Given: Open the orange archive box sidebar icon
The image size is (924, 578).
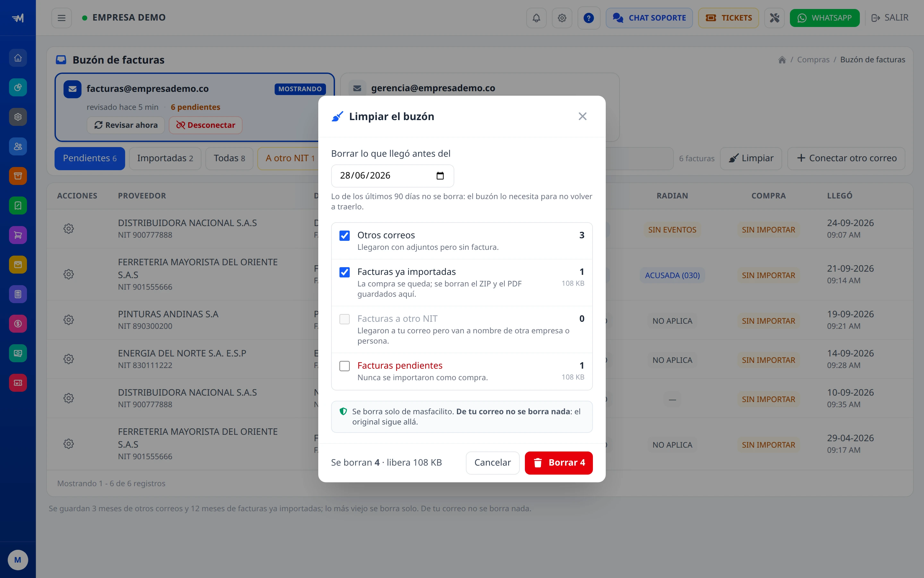Looking at the screenshot, I should (x=18, y=176).
